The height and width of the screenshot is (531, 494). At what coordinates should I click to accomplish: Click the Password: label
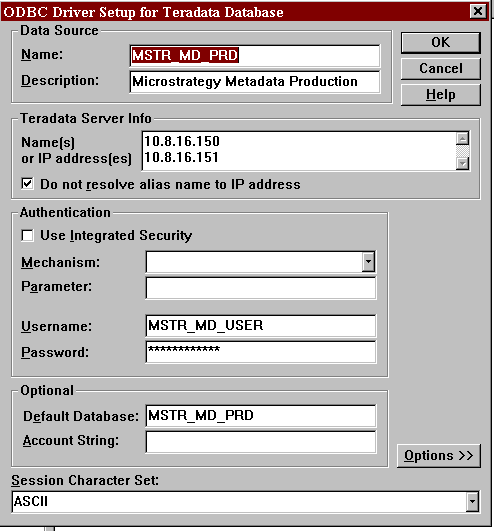(x=55, y=353)
